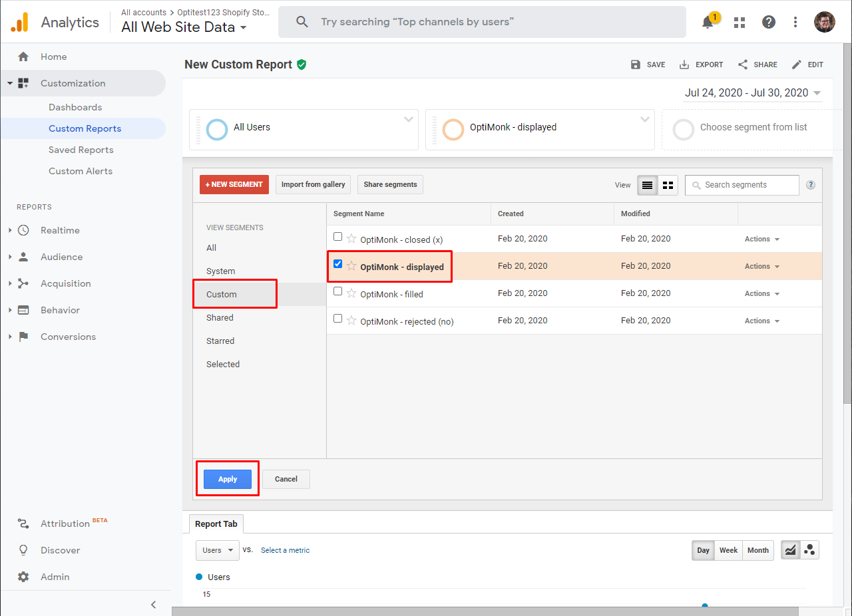852x616 pixels.
Task: Click the segments help icon
Action: [x=811, y=185]
